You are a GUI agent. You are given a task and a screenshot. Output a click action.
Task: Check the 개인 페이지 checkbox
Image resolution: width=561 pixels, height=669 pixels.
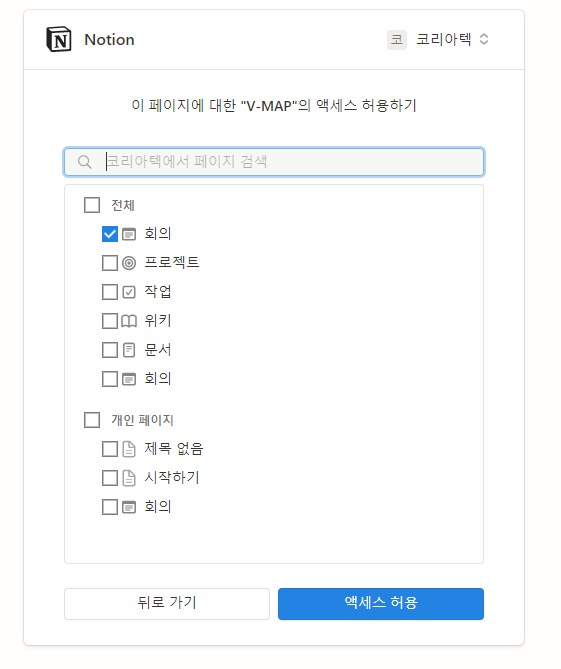pos(92,420)
